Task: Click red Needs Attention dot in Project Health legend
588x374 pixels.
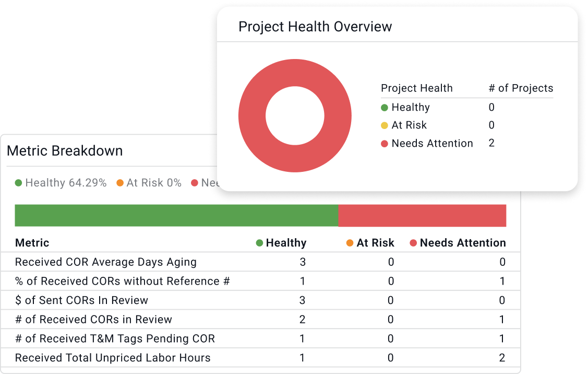Action: point(385,144)
